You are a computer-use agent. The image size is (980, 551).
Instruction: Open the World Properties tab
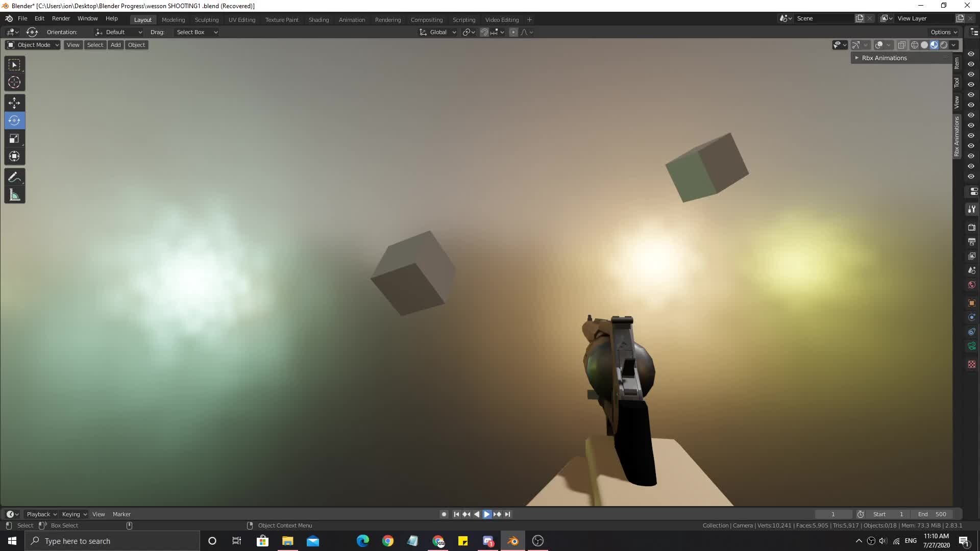pos(972,285)
